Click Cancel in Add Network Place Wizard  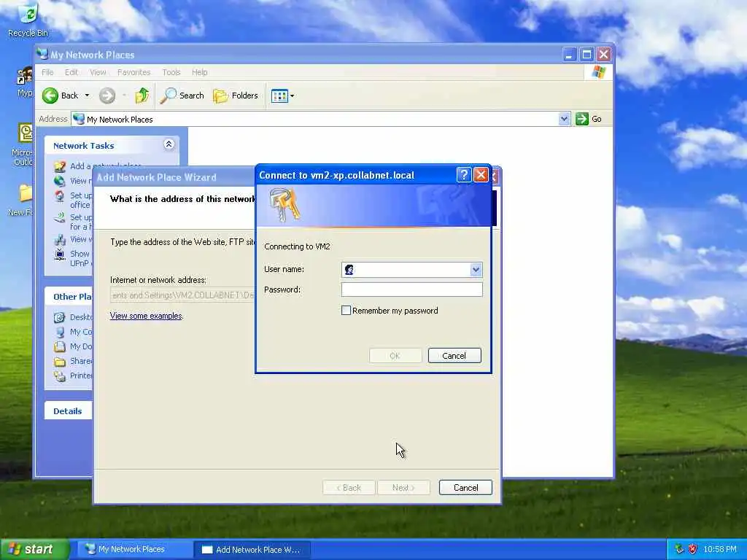465,488
